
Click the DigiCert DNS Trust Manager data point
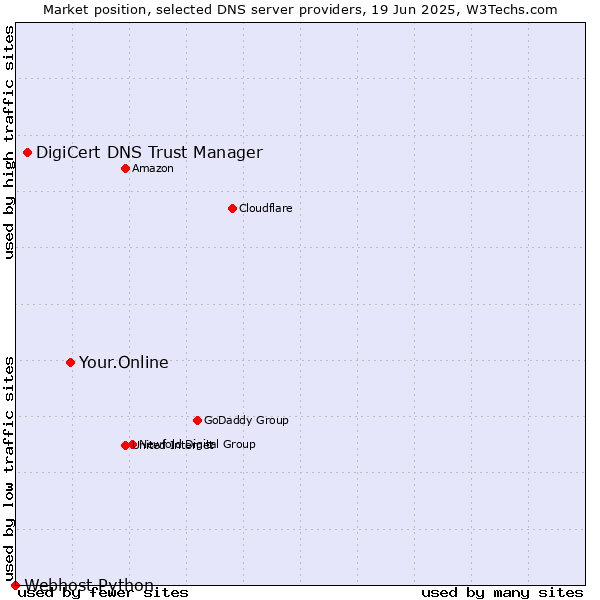(x=27, y=153)
